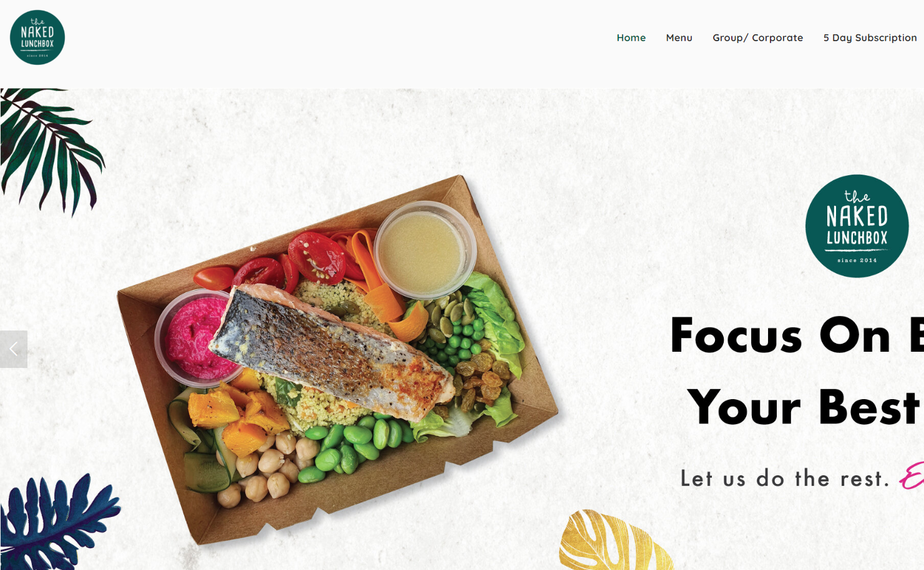
Task: Click the pink script word beside the tagline
Action: pyautogui.click(x=912, y=476)
